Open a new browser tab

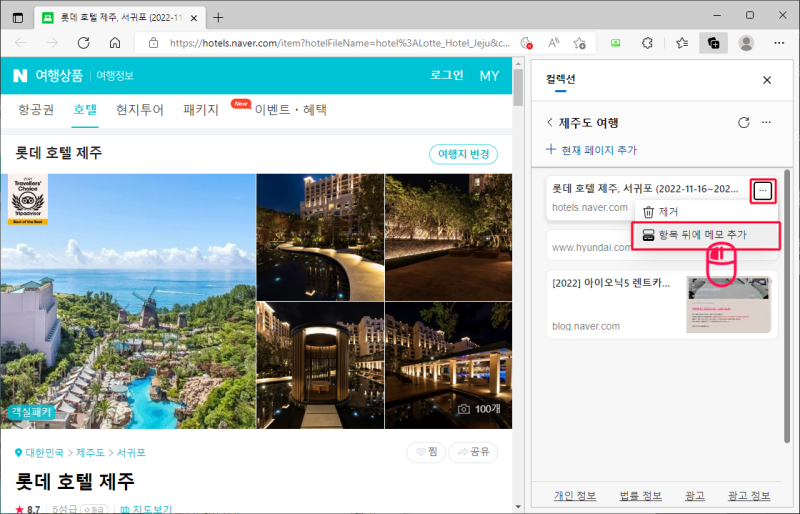click(218, 18)
